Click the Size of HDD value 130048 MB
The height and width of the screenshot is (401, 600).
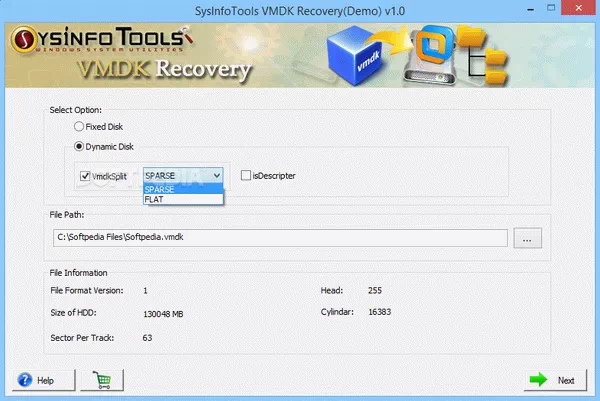(x=163, y=314)
